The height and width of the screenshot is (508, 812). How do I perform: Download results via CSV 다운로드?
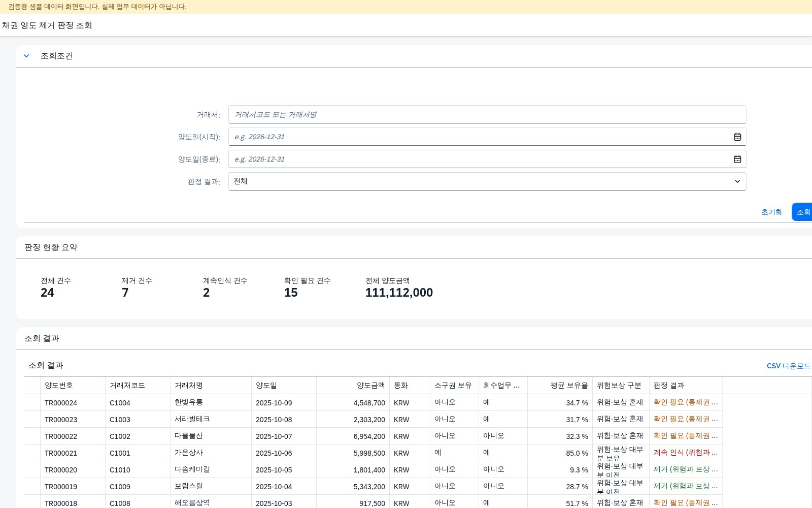[x=788, y=366]
